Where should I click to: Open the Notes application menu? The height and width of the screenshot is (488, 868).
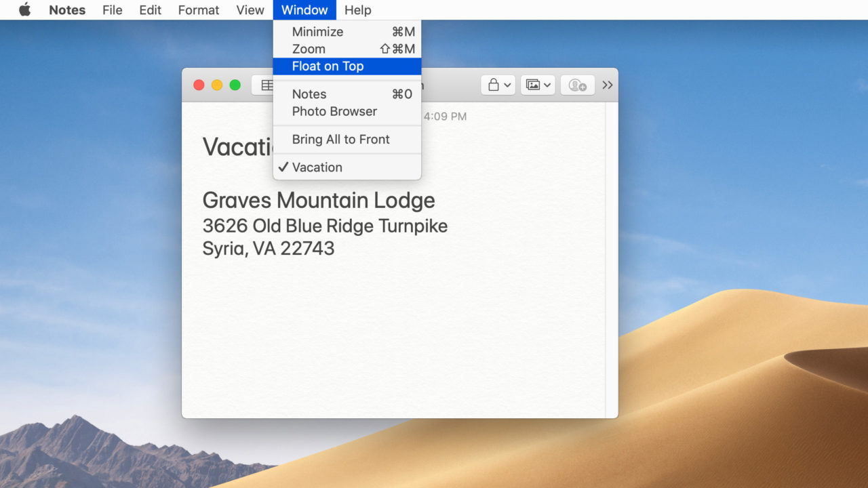pyautogui.click(x=67, y=10)
